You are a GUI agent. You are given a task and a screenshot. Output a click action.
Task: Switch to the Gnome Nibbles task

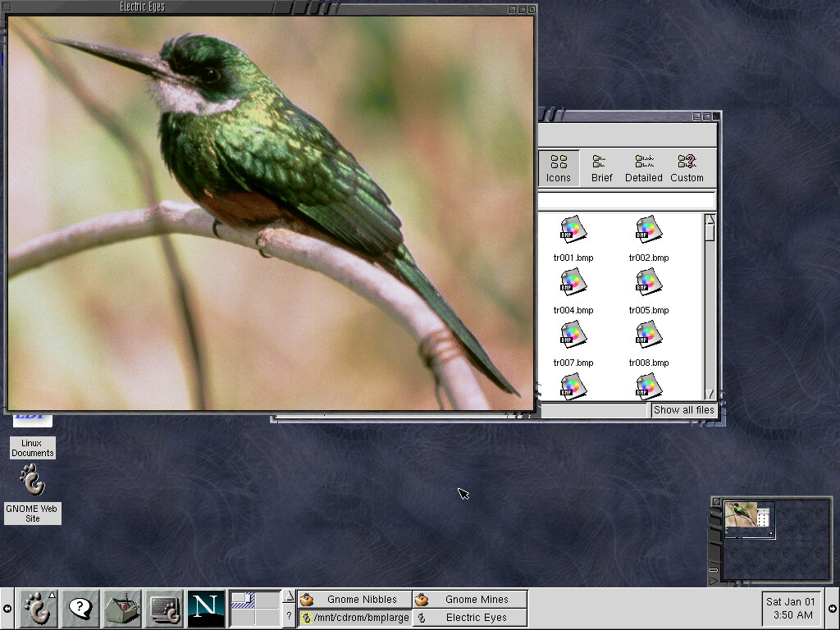point(354,600)
